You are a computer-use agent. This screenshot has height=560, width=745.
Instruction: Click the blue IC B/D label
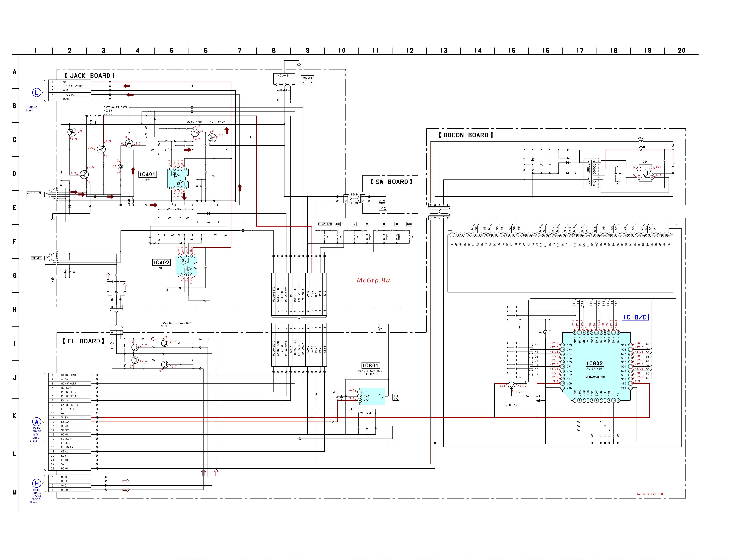point(635,317)
